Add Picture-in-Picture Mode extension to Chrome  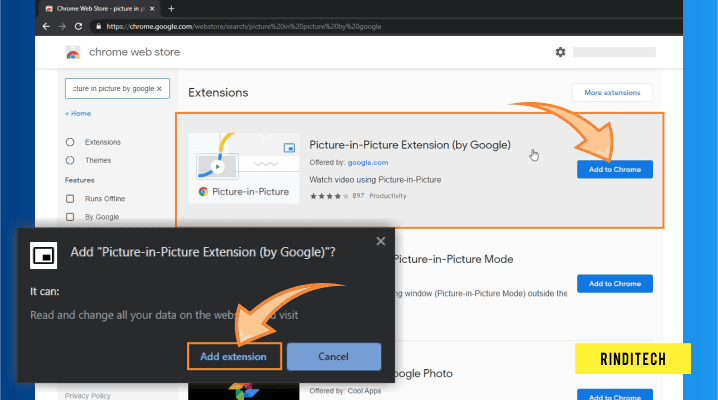[x=615, y=284]
